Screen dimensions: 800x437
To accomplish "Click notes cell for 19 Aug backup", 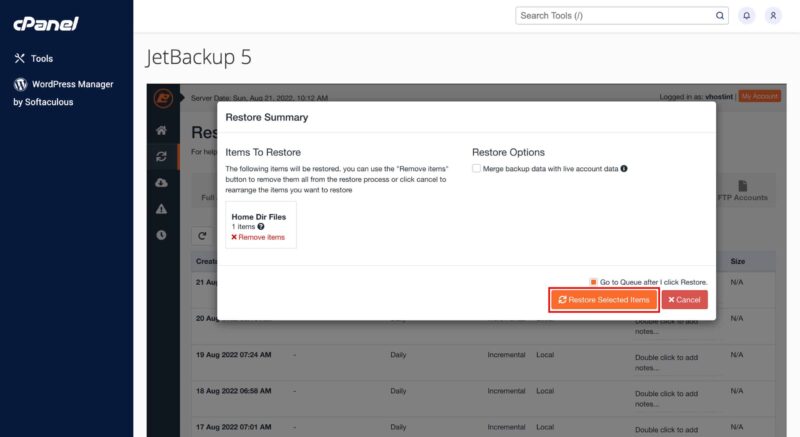I will (666, 363).
